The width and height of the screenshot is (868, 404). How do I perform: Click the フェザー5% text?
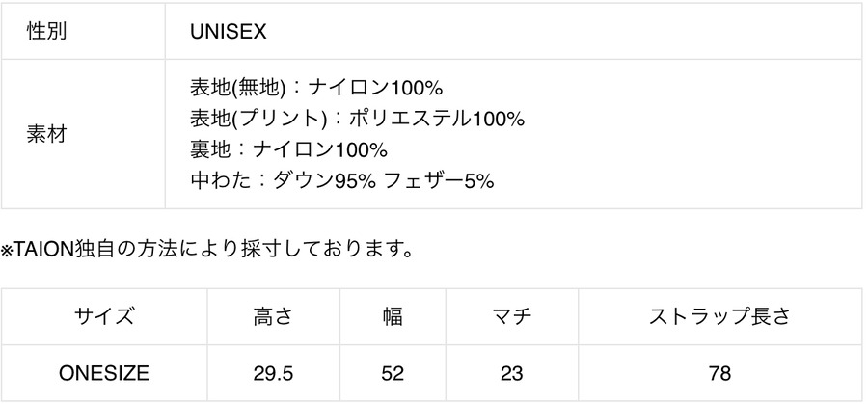pyautogui.click(x=440, y=180)
